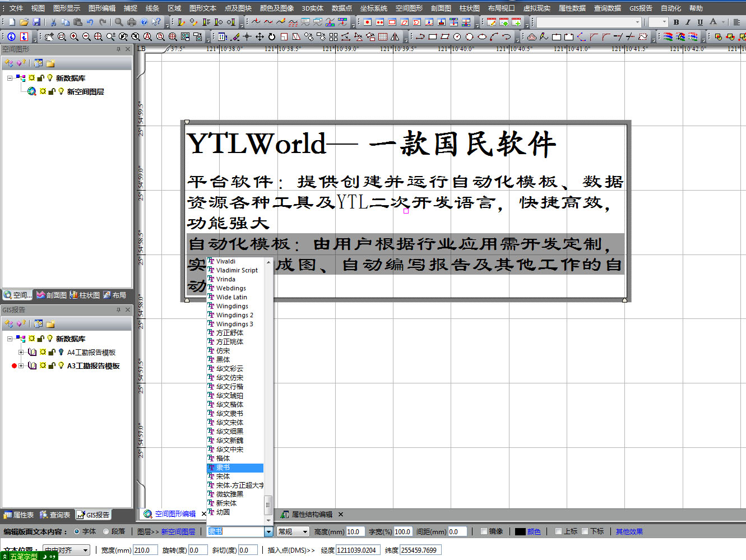Switch to the 属性结构编辑 tab
Viewport: 746px width, 560px height.
click(312, 514)
